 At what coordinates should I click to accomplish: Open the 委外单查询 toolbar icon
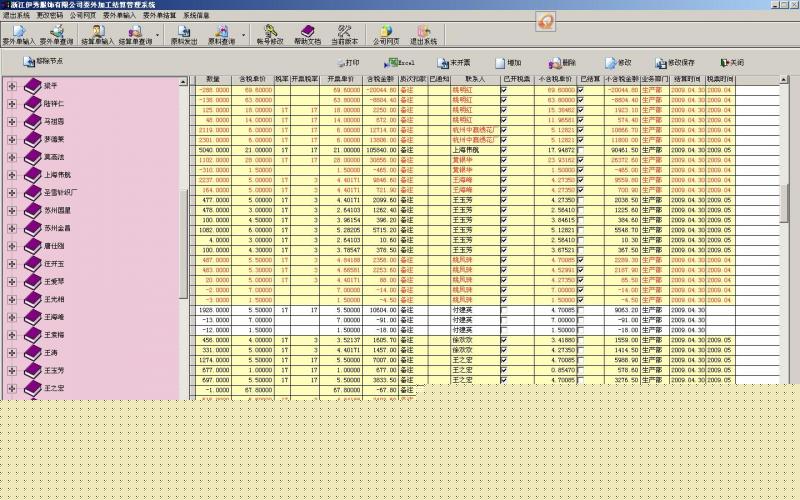coord(57,35)
